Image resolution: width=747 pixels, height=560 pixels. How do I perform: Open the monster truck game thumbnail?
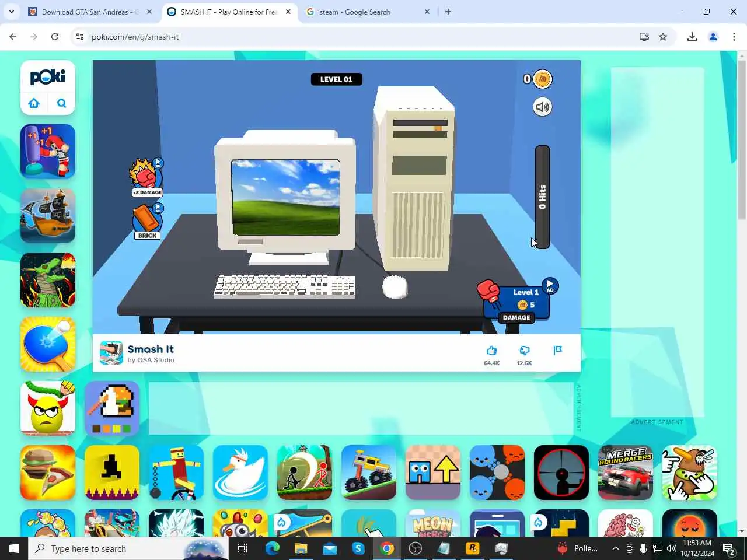[x=369, y=473]
